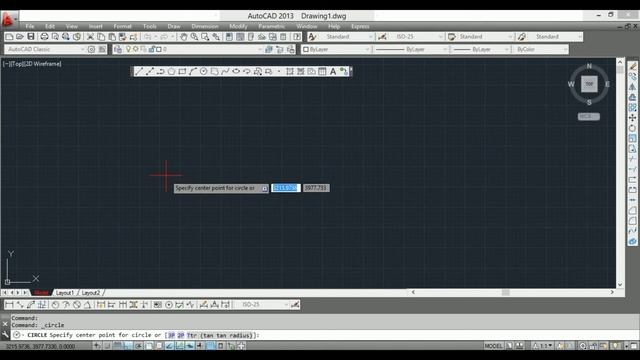Screen dimensions: 640x360
Task: Open the ByLayer lineweight dropdown
Action: tap(481, 49)
